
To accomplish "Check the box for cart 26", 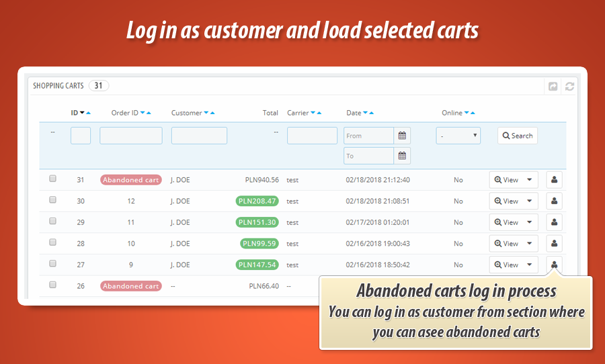I will point(53,285).
